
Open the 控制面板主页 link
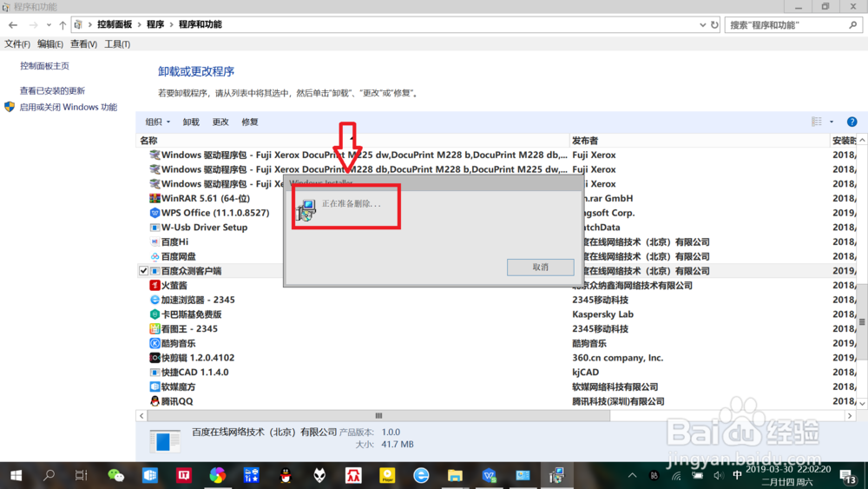click(x=45, y=66)
